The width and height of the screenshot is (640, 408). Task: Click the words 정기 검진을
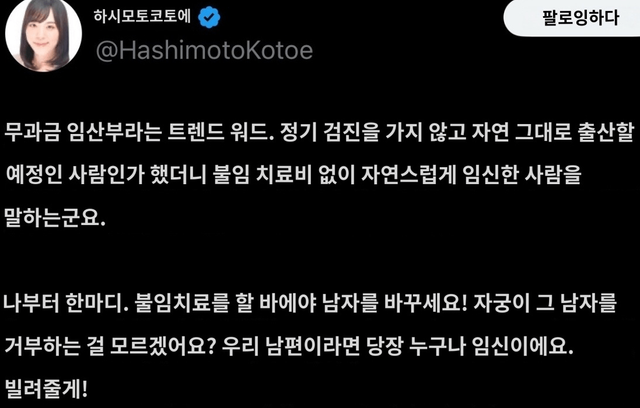point(330,133)
